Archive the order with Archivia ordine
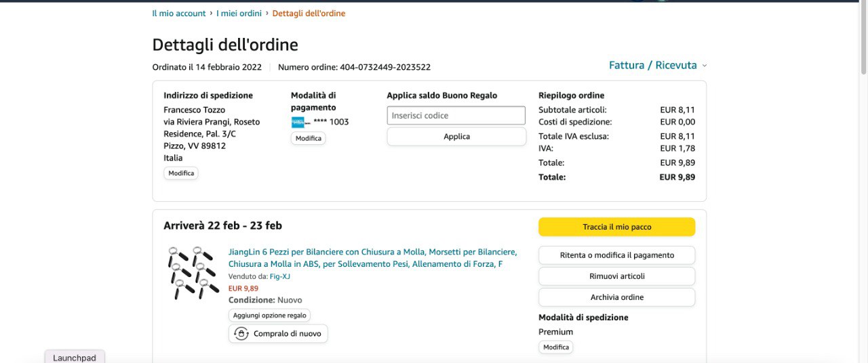868x363 pixels. [616, 297]
